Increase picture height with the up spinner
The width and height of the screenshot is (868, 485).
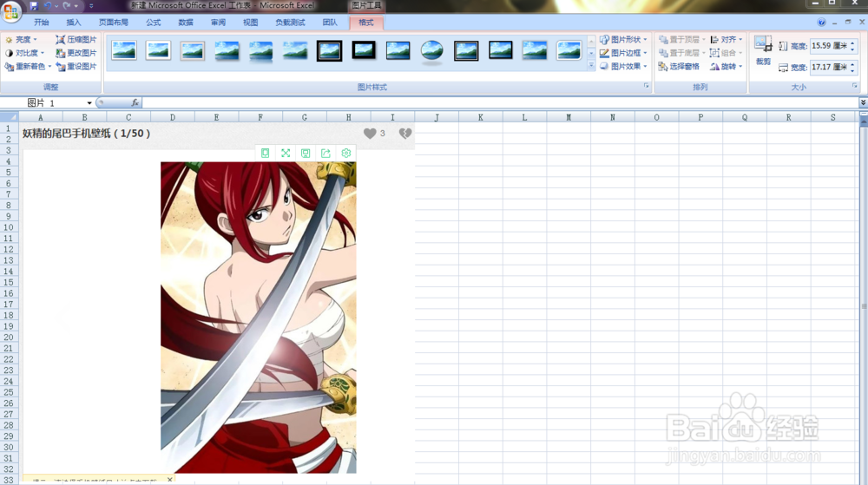click(852, 43)
